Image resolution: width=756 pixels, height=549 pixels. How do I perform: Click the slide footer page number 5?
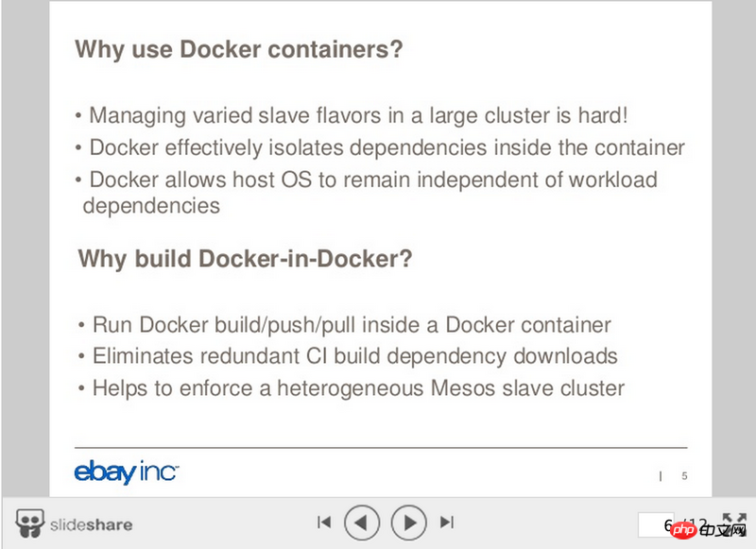(x=684, y=476)
